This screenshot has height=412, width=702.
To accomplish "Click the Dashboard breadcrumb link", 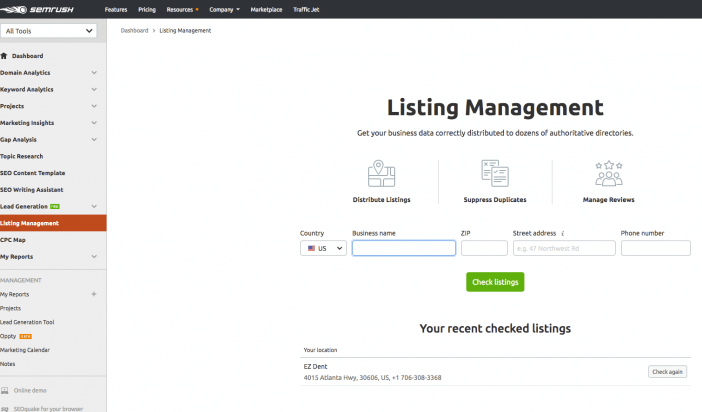I will pyautogui.click(x=134, y=30).
